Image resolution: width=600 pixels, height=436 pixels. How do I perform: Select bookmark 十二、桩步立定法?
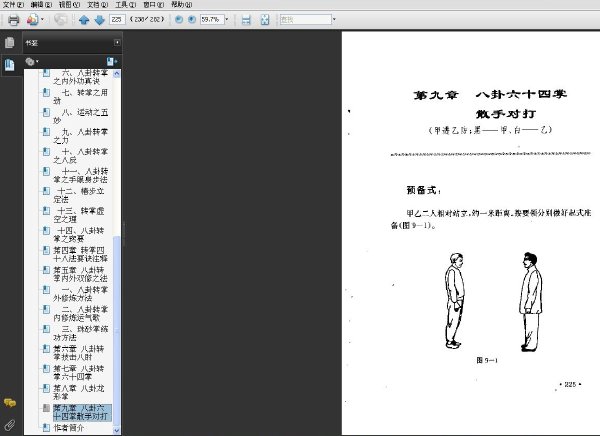79,195
